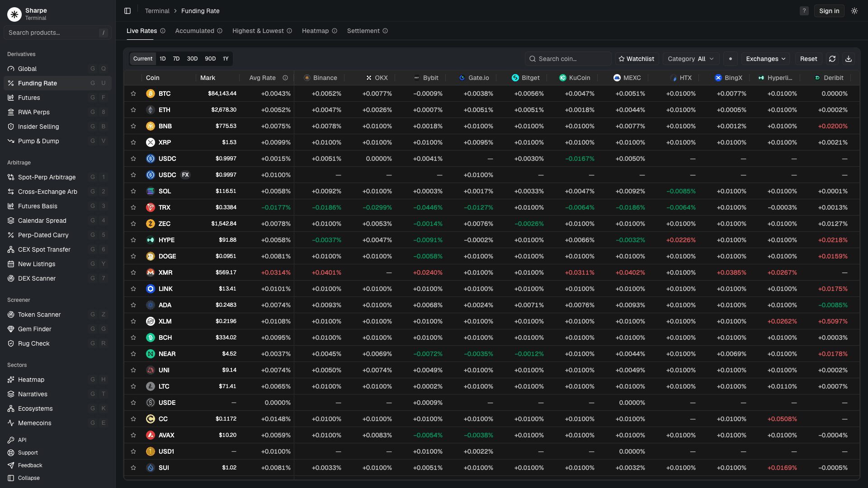Sort by the Deribit column header
The height and width of the screenshot is (488, 868).
pos(829,78)
